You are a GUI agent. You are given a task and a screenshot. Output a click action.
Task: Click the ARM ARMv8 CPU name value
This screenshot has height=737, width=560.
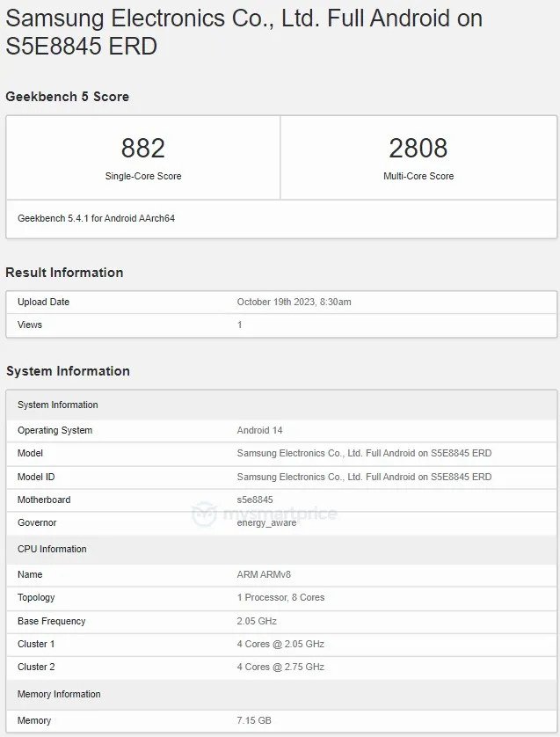point(264,574)
